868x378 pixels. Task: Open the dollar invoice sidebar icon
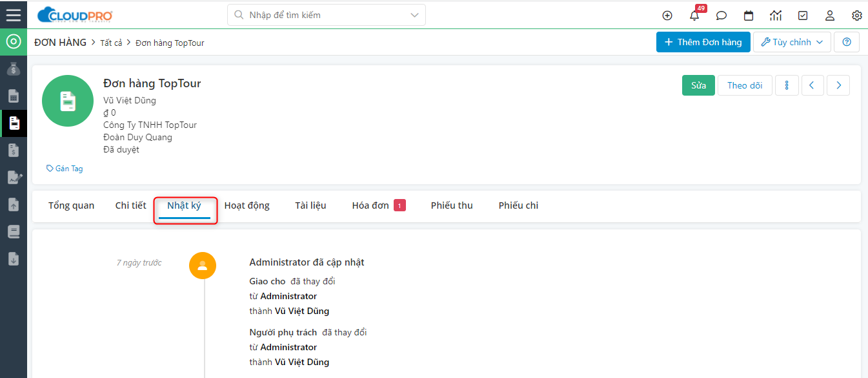pyautogui.click(x=14, y=151)
